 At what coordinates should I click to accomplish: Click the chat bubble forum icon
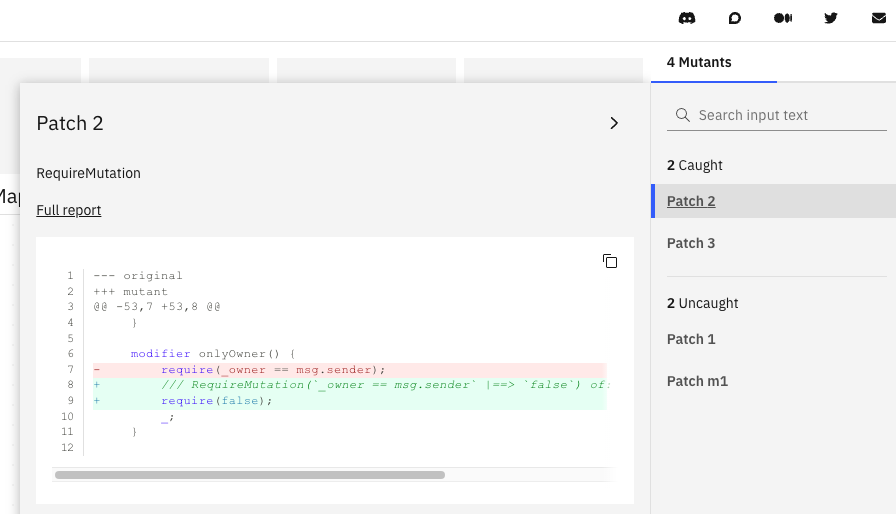(x=735, y=18)
